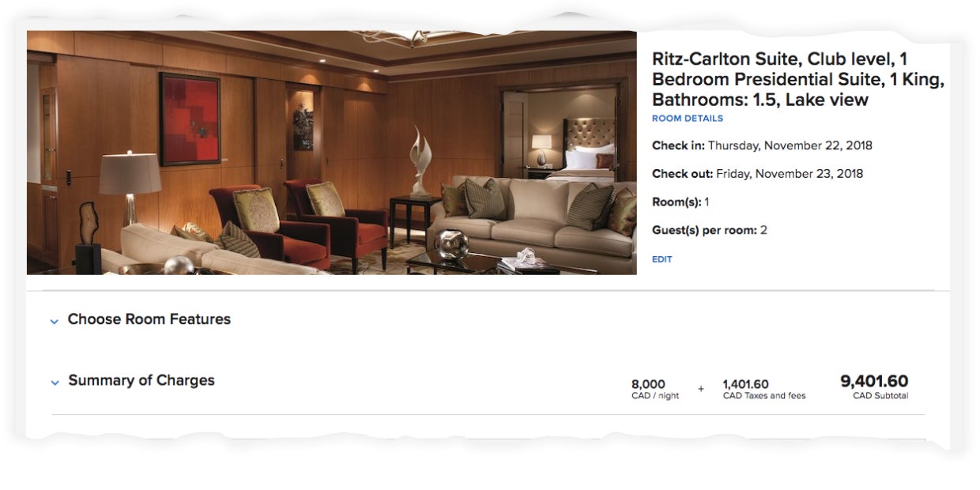Viewport: 980px width, 490px height.
Task: Click the EDIT link under guests
Action: [x=662, y=259]
